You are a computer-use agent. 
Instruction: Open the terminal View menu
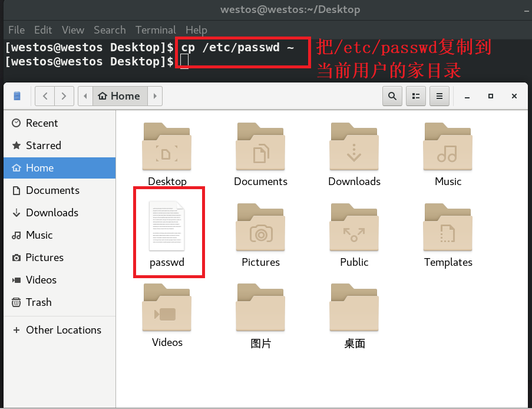coord(73,30)
